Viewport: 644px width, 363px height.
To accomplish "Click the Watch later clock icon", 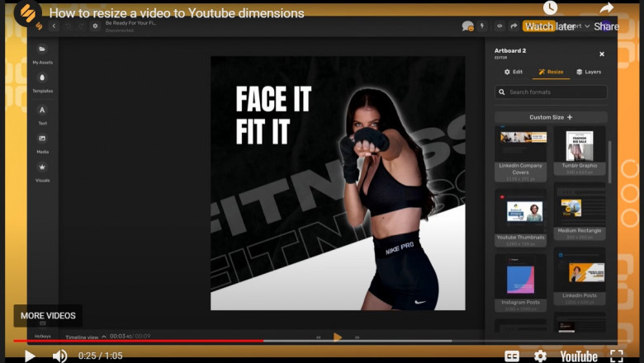I will (x=551, y=7).
